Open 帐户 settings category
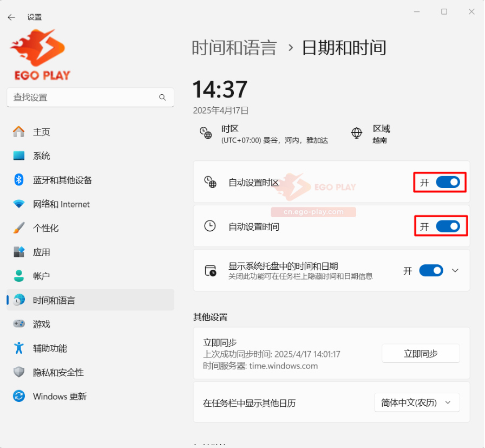The width and height of the screenshot is (485, 448). (90, 276)
